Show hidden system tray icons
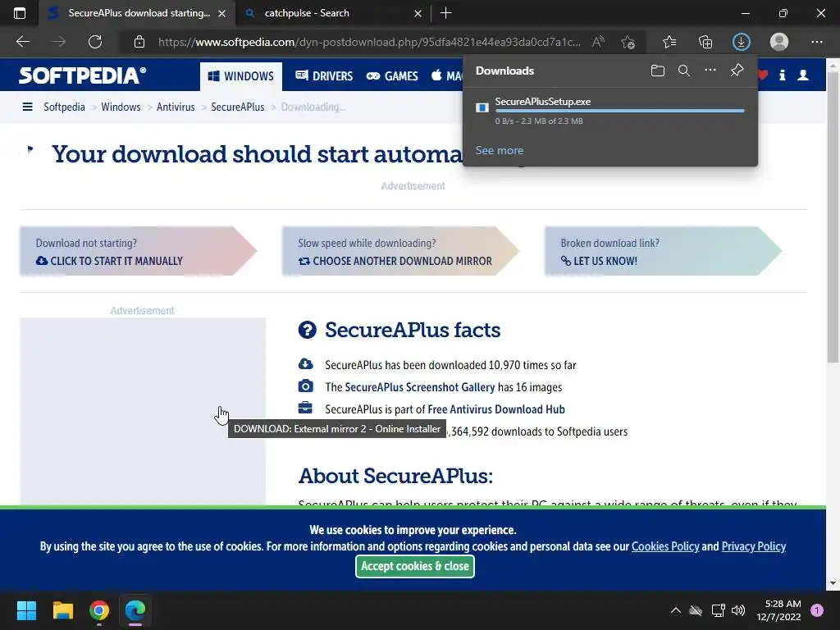840x630 pixels. tap(676, 610)
